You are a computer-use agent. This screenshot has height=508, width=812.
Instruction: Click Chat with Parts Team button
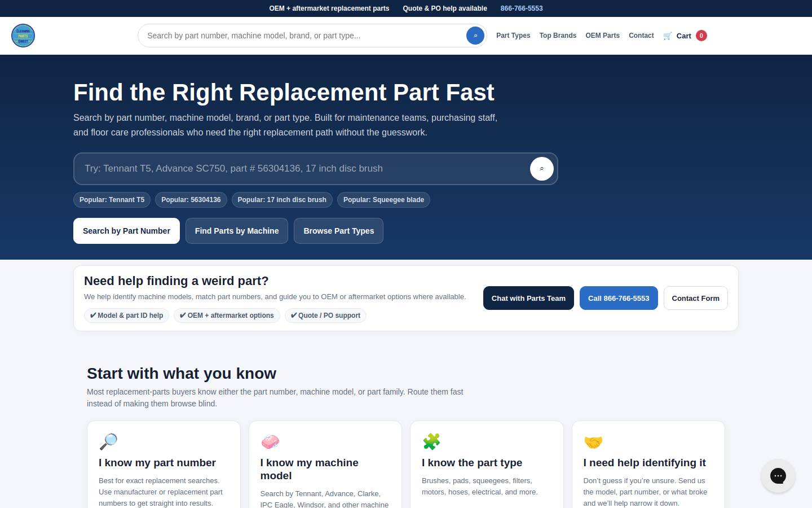coord(528,298)
